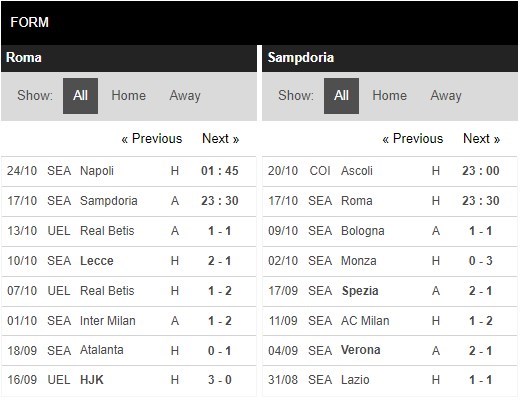
Task: Show Roma's Home matches only
Action: (129, 96)
